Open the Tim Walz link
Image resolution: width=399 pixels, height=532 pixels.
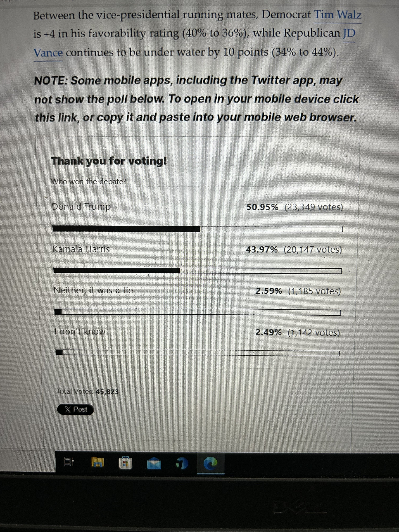click(337, 15)
